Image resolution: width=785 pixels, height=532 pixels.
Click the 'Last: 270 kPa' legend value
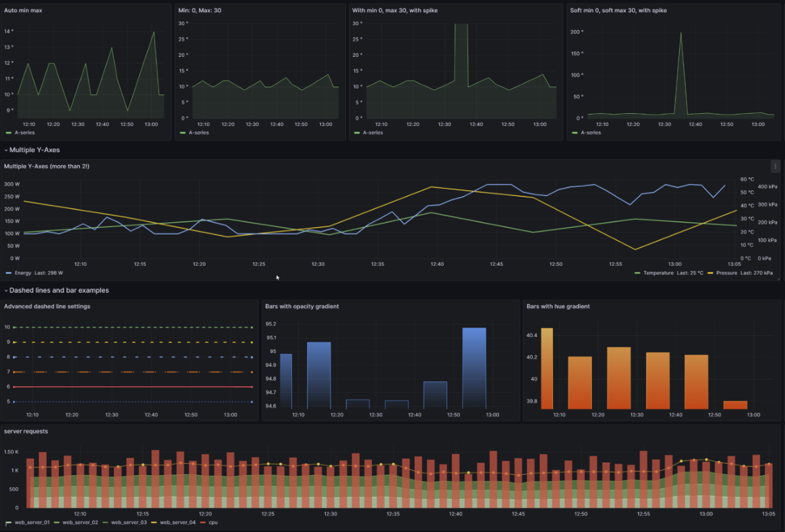757,273
